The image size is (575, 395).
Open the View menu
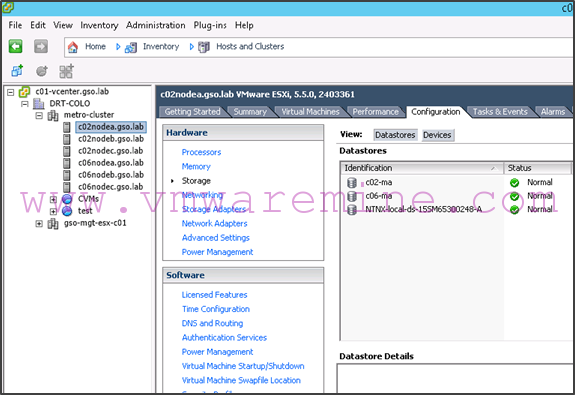(63, 25)
